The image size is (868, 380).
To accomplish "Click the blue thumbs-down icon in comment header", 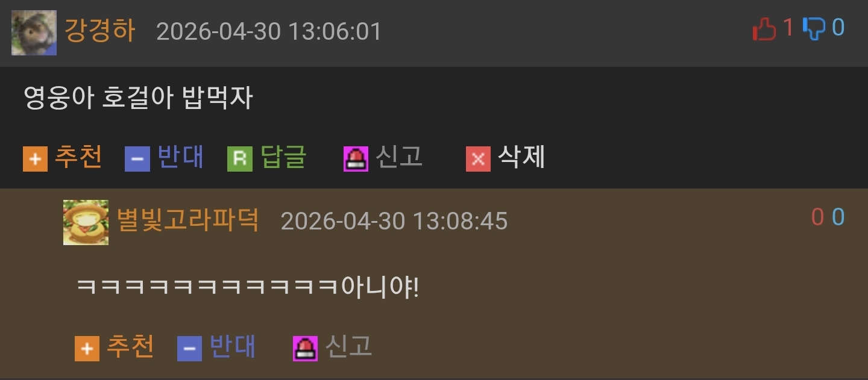I will [814, 28].
